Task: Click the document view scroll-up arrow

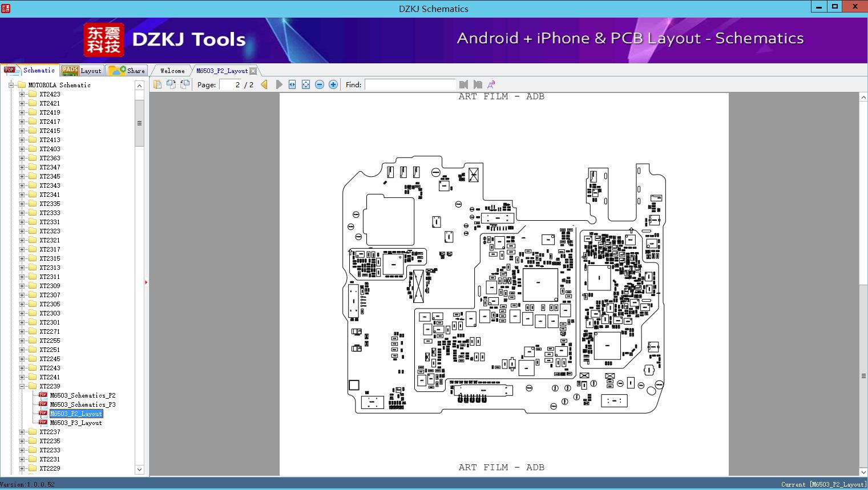Action: 863,98
